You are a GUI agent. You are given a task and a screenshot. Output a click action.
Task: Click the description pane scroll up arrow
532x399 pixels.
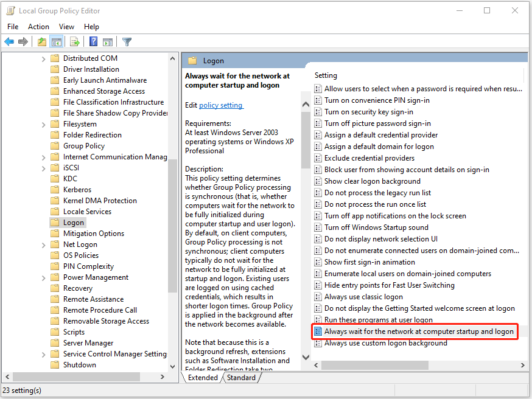[306, 105]
